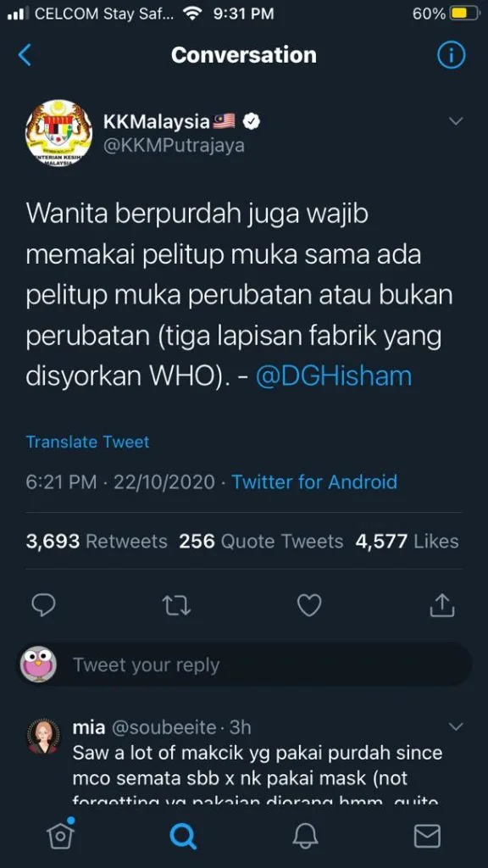Share the tweet via upload icon
Viewport: 488px width, 868px height.
[x=442, y=605]
